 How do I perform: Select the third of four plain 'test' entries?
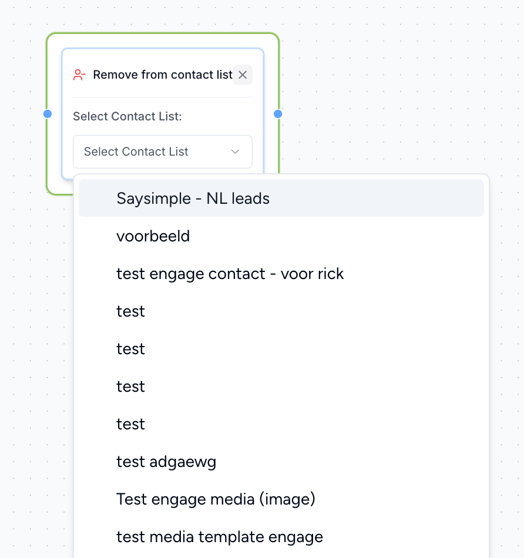[x=281, y=386]
